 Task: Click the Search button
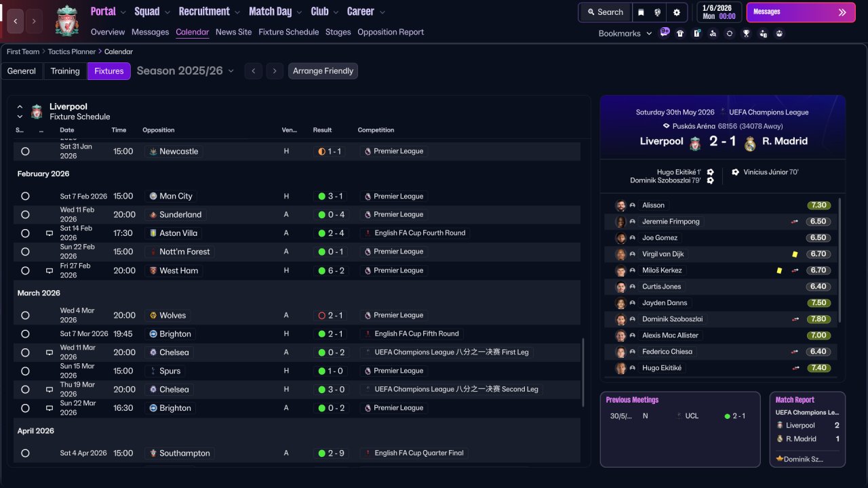point(605,12)
